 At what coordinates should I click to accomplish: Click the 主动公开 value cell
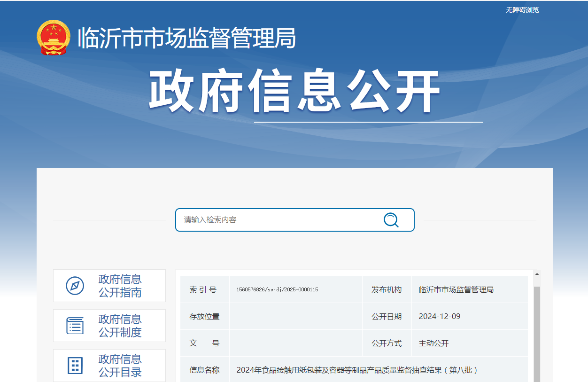[x=470, y=343]
